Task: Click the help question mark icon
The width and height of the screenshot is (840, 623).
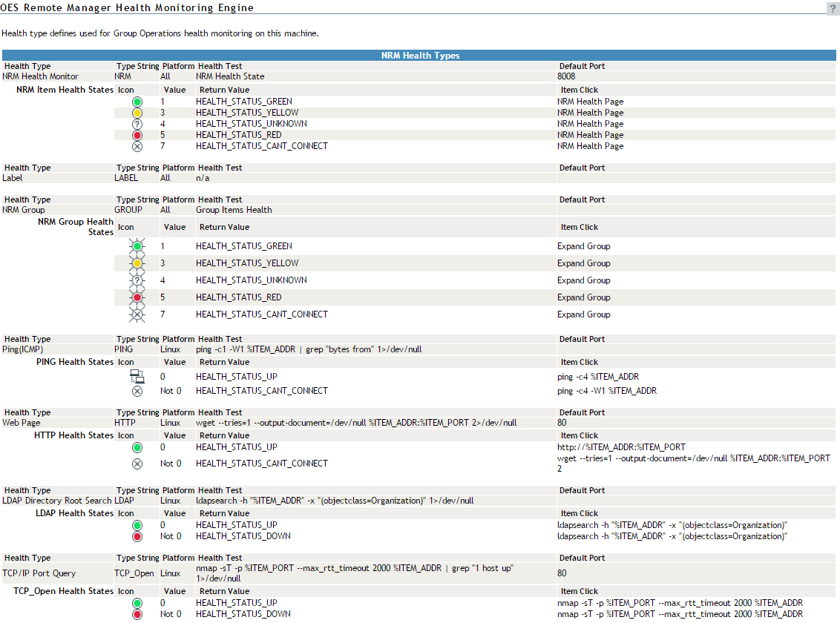Action: point(833,8)
